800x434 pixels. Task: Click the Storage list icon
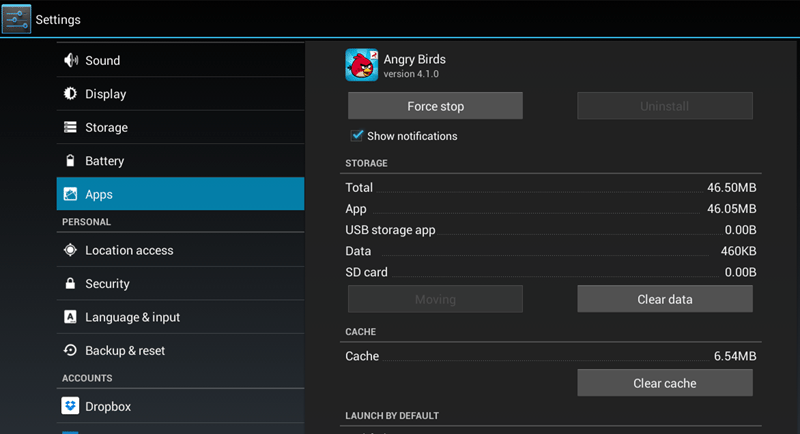(x=70, y=127)
